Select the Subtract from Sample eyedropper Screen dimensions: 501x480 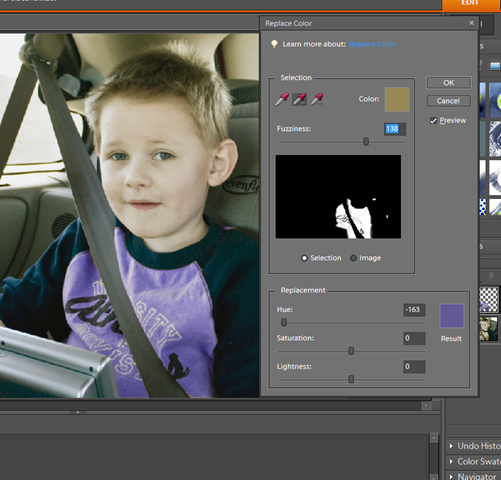point(317,99)
